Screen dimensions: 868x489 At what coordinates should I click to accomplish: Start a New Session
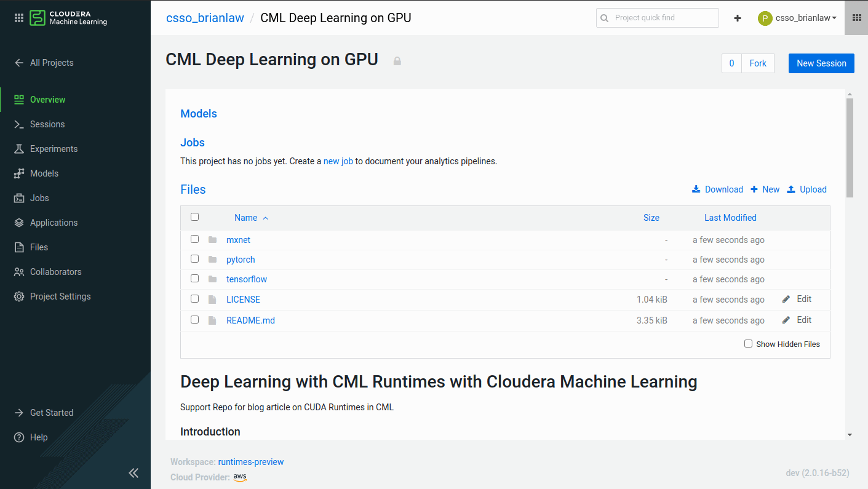pyautogui.click(x=821, y=63)
